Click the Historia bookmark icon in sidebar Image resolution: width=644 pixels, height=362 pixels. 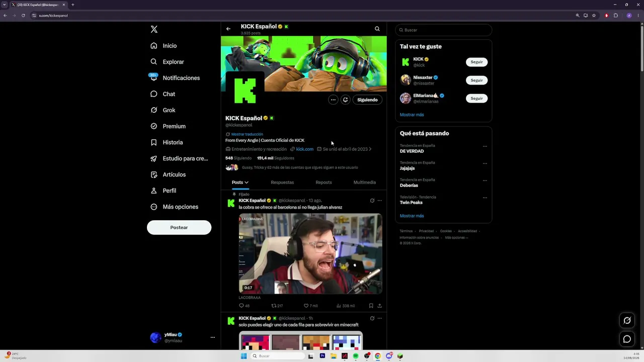click(x=154, y=142)
